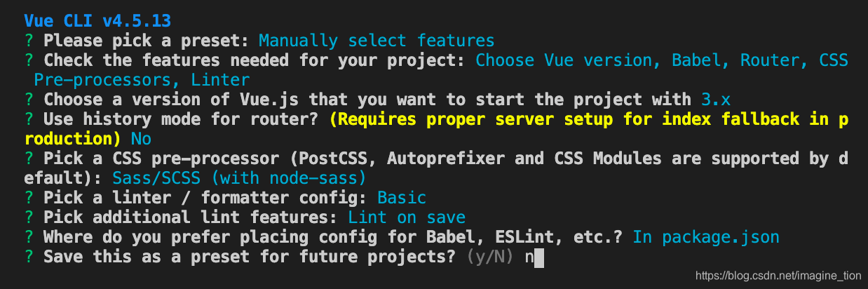The width and height of the screenshot is (868, 289).
Task: Select the "Manually select features" preset answer
Action: click(x=376, y=40)
